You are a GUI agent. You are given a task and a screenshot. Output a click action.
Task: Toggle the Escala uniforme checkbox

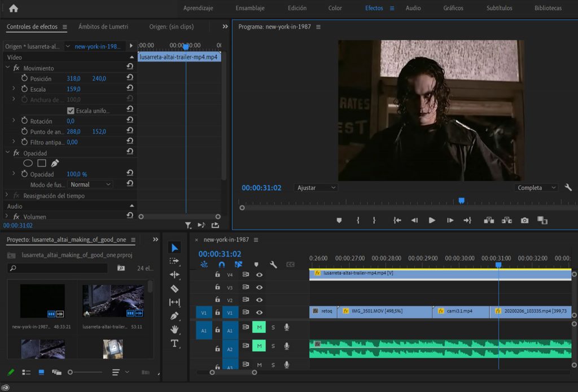pyautogui.click(x=71, y=111)
